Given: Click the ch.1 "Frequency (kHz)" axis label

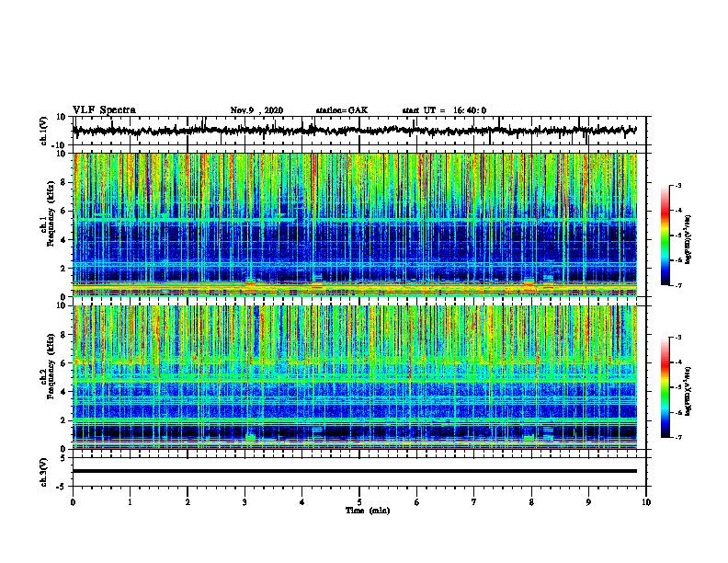Looking at the screenshot, I should [x=51, y=214].
